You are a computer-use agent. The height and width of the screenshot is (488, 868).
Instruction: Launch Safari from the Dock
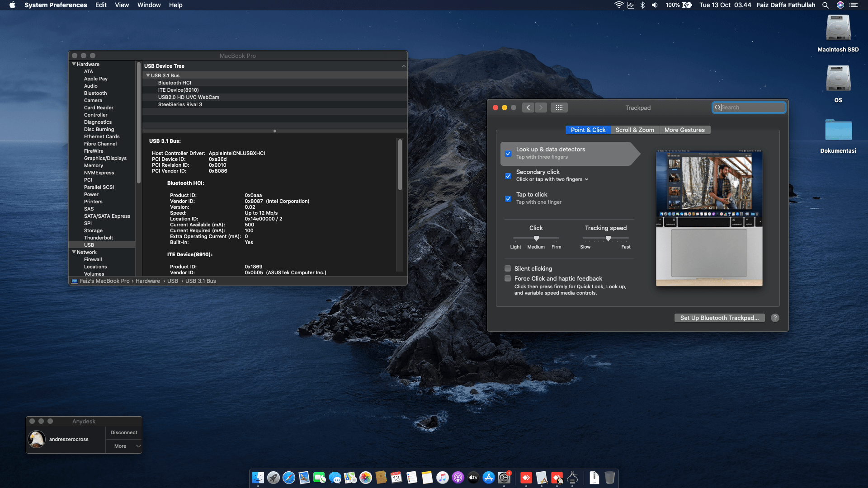pyautogui.click(x=289, y=478)
